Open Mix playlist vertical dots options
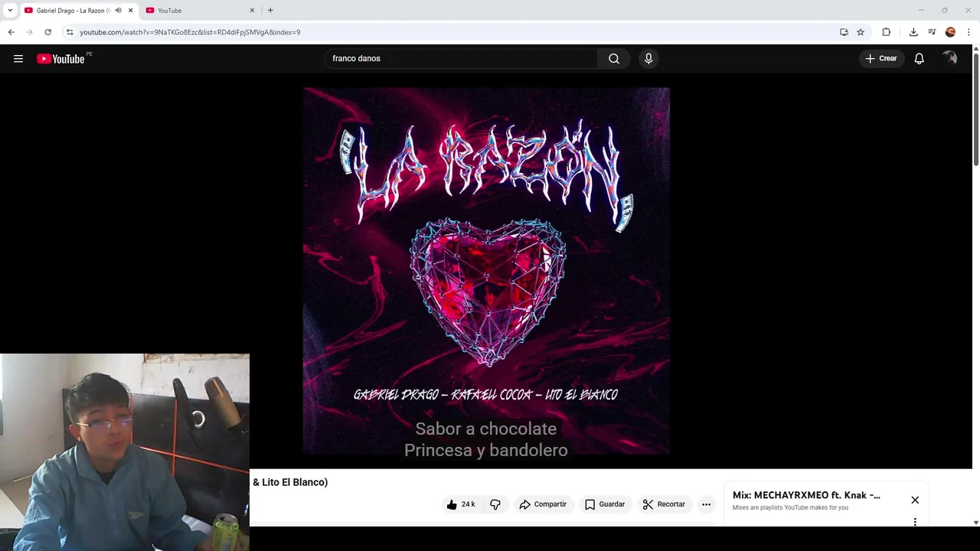 coord(915,522)
